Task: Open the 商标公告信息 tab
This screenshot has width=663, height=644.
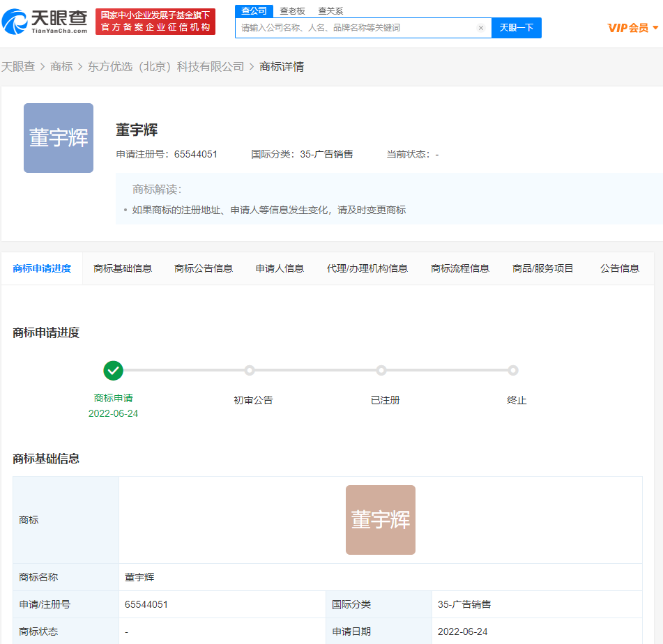Action: 204,268
